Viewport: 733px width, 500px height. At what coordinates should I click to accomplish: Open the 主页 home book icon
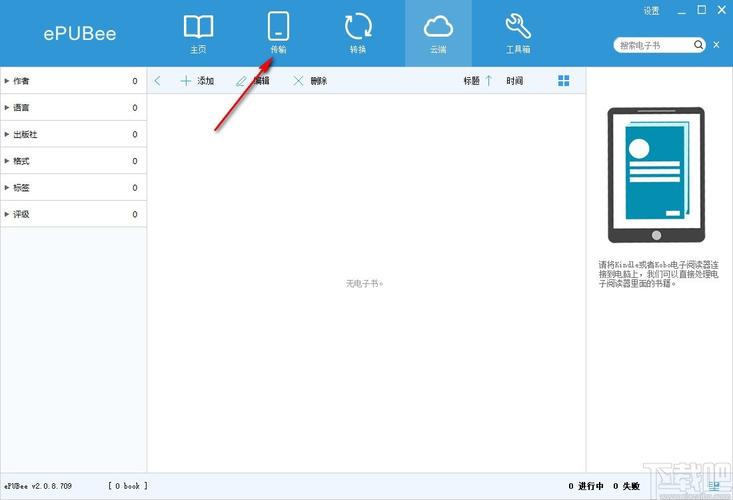coord(198,31)
